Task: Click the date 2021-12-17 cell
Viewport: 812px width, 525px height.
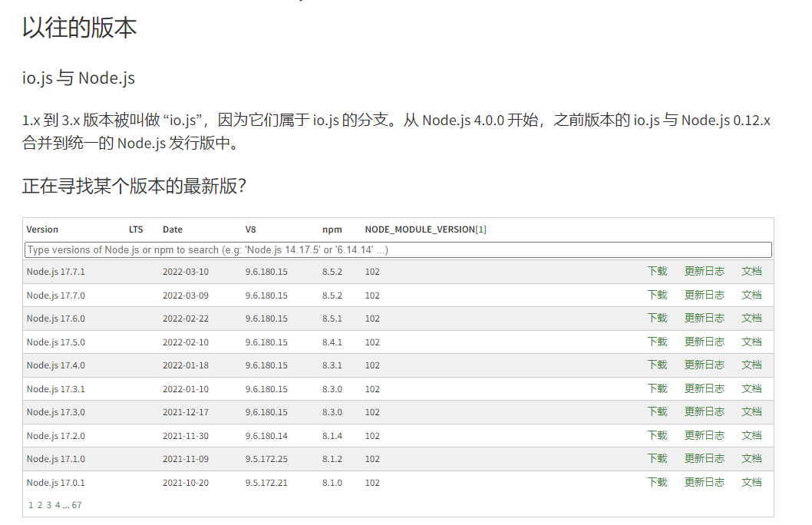Action: click(x=186, y=412)
